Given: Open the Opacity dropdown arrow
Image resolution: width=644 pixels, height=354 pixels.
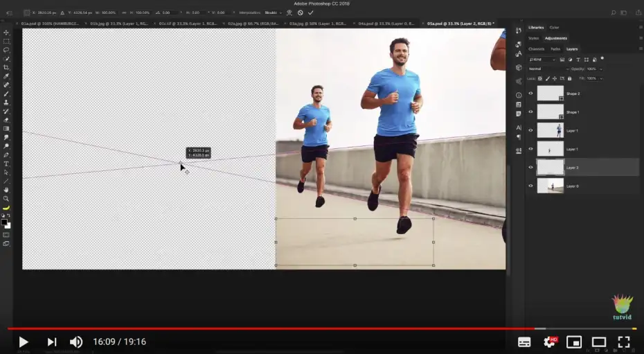Looking at the screenshot, I should [601, 69].
